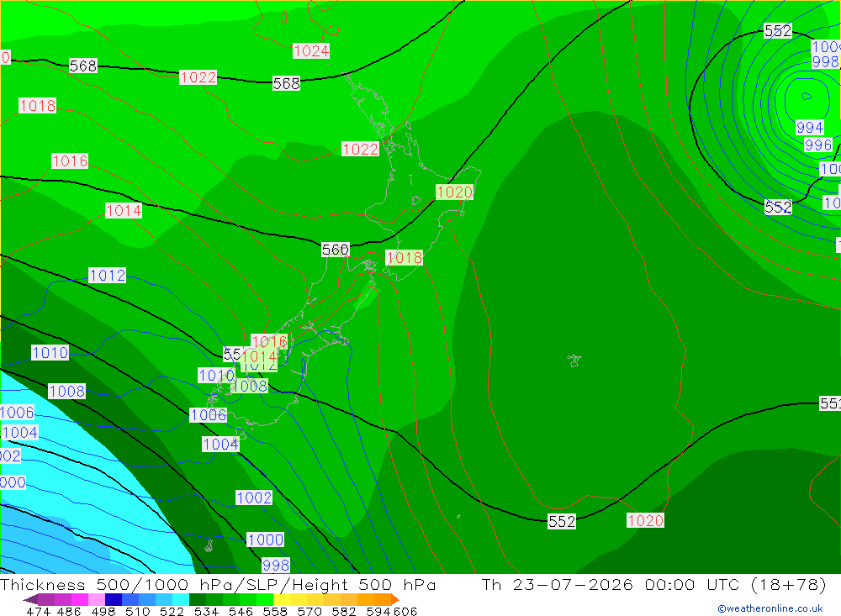Click the legend value 510
Screen dimensions: 841x616
pos(138,611)
